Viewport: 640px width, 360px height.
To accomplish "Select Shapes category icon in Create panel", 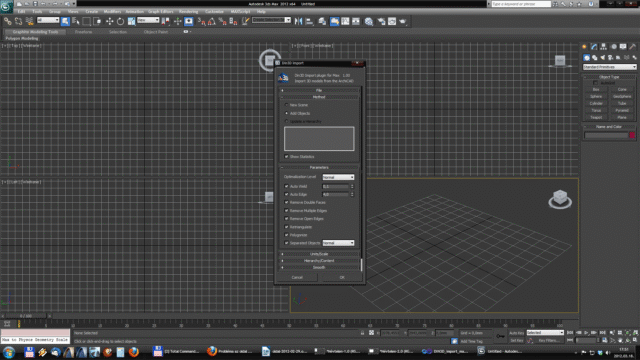I will [595, 58].
